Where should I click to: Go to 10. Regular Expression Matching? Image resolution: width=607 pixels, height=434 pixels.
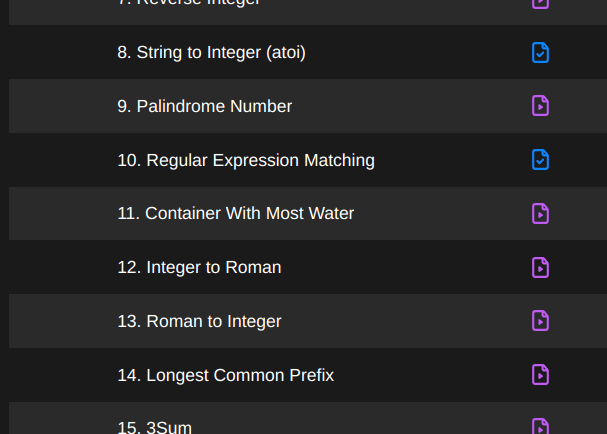click(245, 160)
